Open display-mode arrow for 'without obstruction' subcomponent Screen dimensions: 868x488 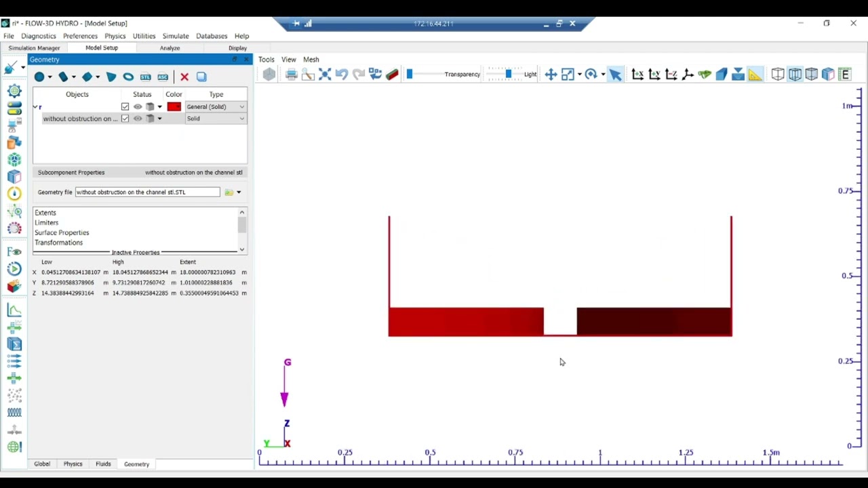click(159, 119)
